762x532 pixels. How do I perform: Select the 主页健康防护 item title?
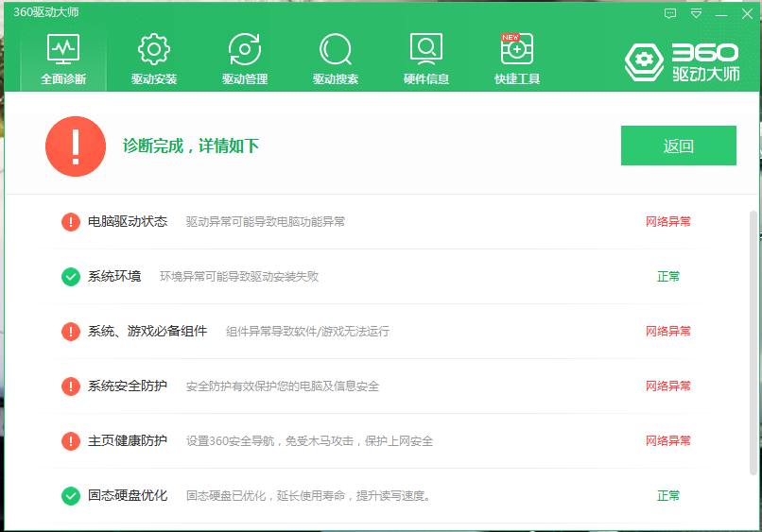(x=128, y=440)
